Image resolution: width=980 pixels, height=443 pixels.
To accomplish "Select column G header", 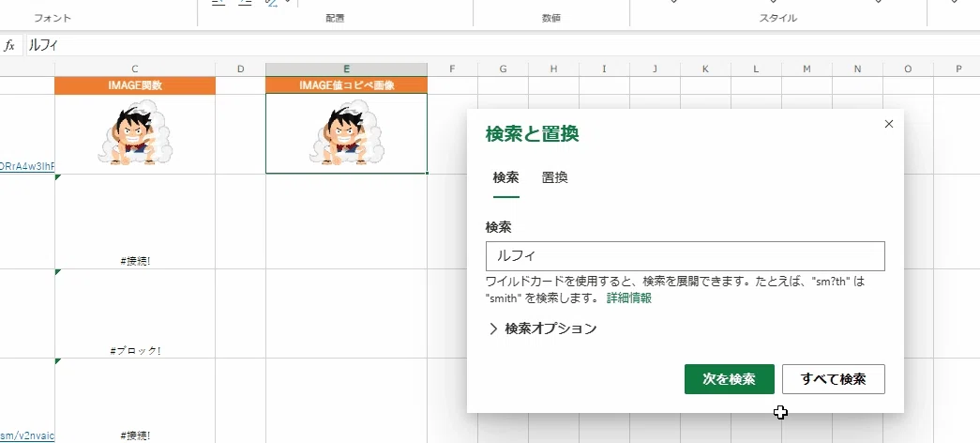I will [x=503, y=69].
